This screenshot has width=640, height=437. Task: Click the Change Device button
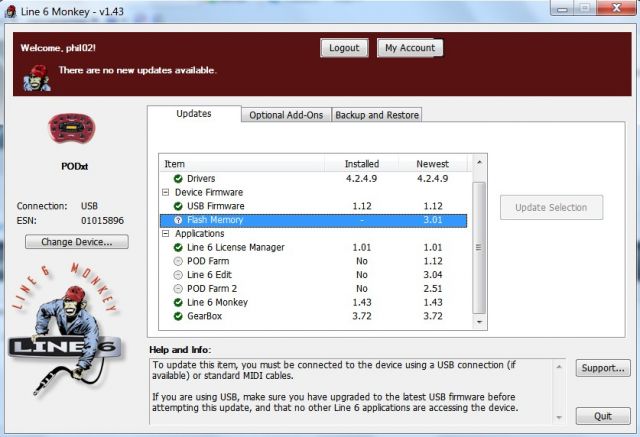tap(76, 242)
